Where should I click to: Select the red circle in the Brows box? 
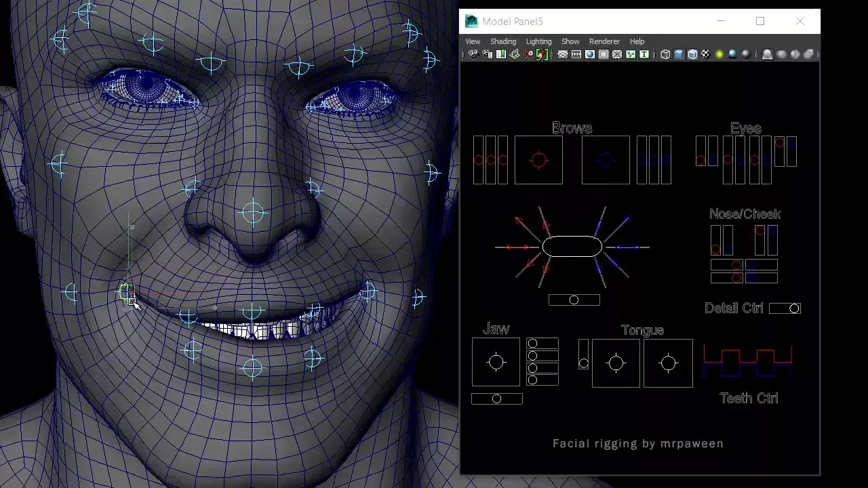coord(538,160)
